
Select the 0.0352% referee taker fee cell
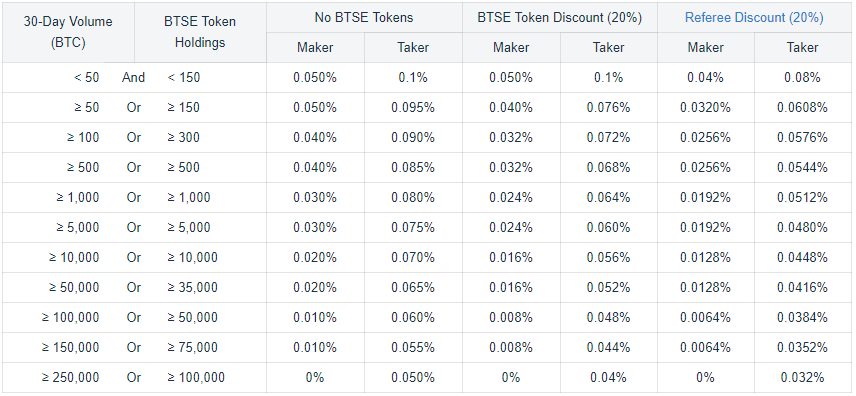(802, 347)
